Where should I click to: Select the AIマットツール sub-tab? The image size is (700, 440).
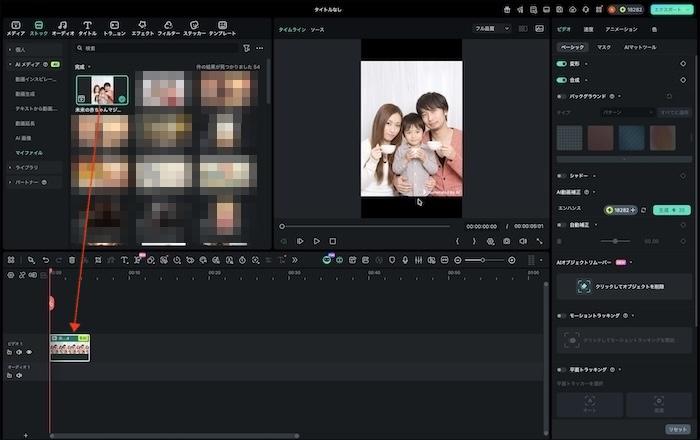coord(640,47)
